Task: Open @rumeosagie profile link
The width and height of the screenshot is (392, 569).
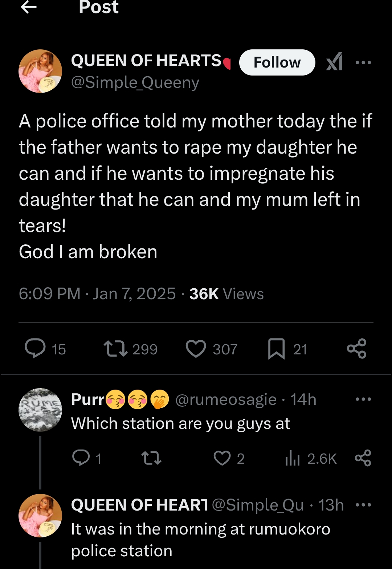Action: [x=226, y=400]
